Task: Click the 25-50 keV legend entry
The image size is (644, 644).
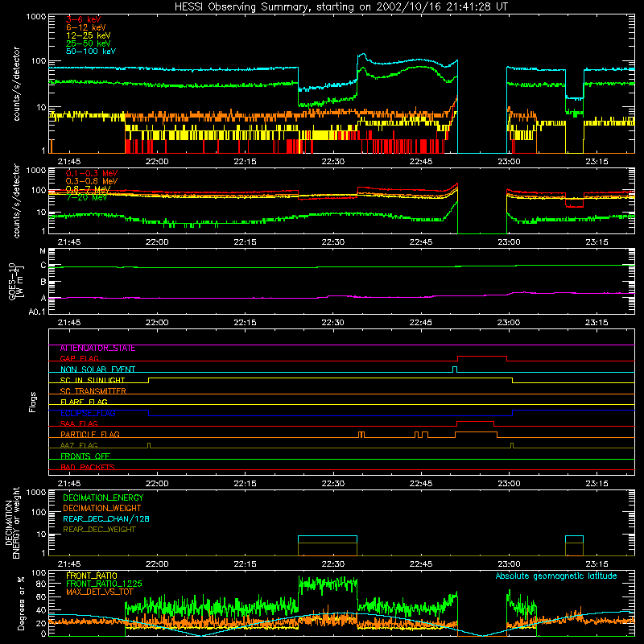Action: tap(89, 43)
